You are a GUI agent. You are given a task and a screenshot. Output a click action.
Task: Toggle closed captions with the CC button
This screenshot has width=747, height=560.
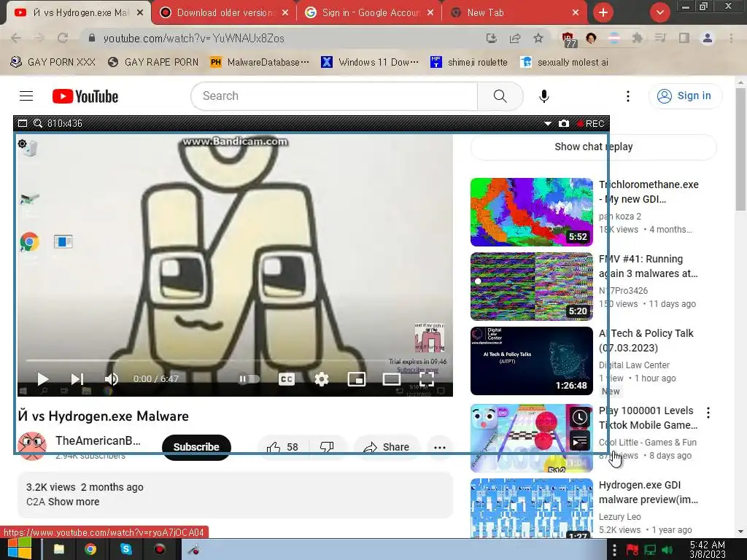(286, 379)
